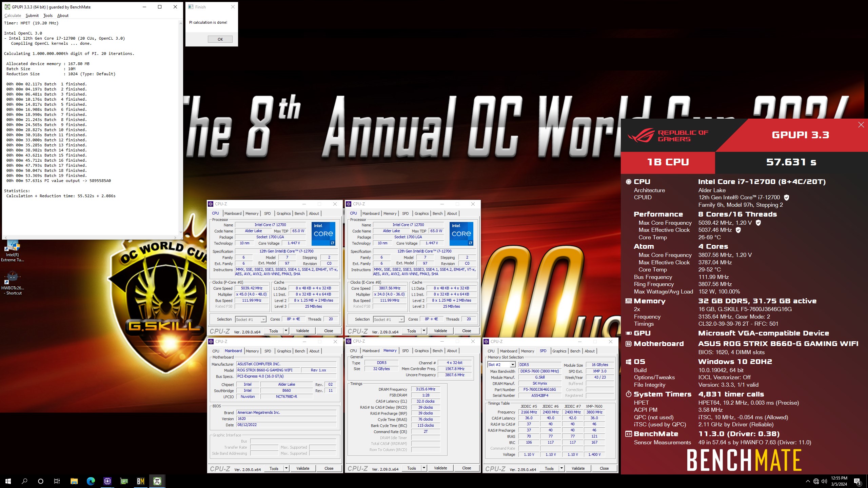
Task: Click Close in E-Core CPU-Z window
Action: [x=467, y=330]
